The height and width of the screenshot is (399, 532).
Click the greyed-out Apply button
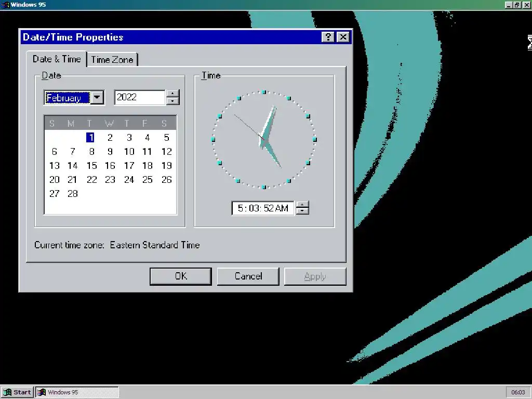315,276
